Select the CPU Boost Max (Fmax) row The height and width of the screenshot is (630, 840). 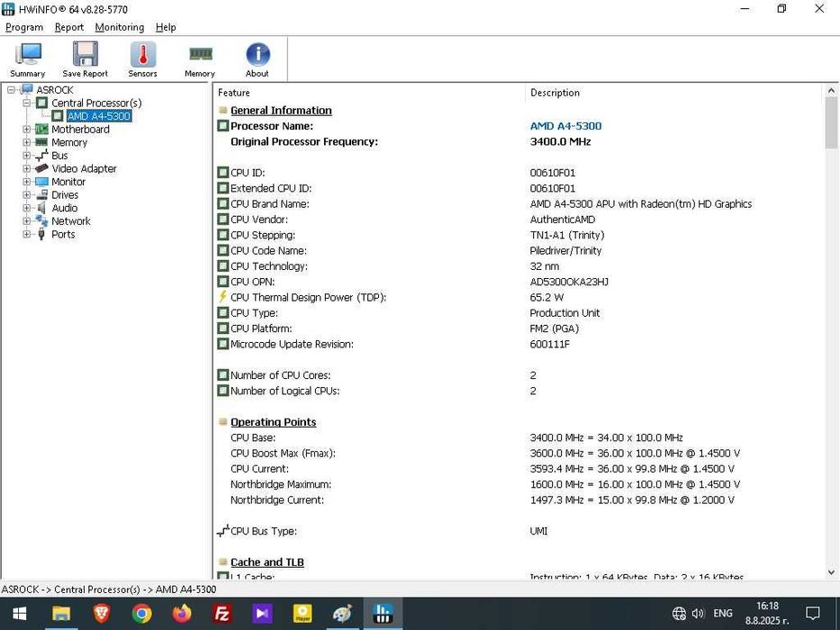point(518,454)
